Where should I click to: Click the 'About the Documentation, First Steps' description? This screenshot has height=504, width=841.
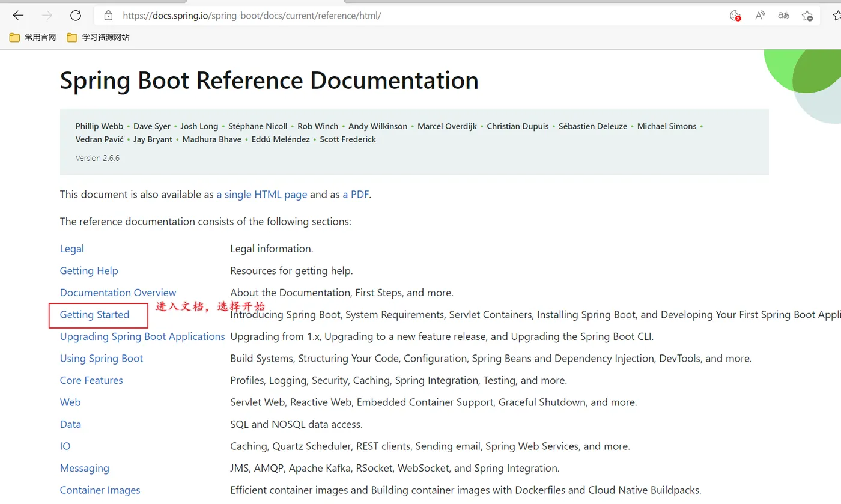(x=342, y=293)
